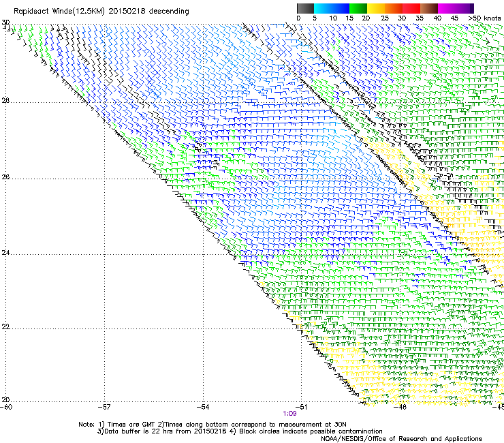The height and width of the screenshot is (443, 504).
Task: Click the '10' label under the color scale
Action: pyautogui.click(x=333, y=18)
